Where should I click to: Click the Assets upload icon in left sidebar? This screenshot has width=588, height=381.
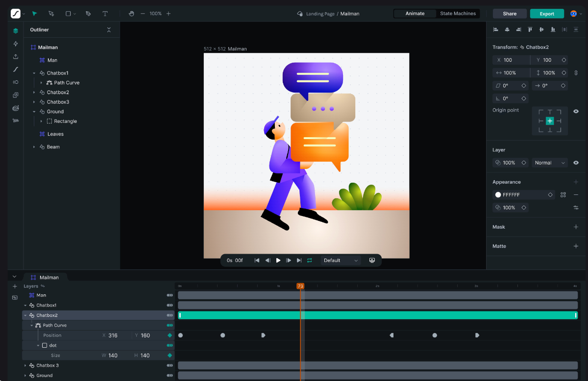[15, 56]
